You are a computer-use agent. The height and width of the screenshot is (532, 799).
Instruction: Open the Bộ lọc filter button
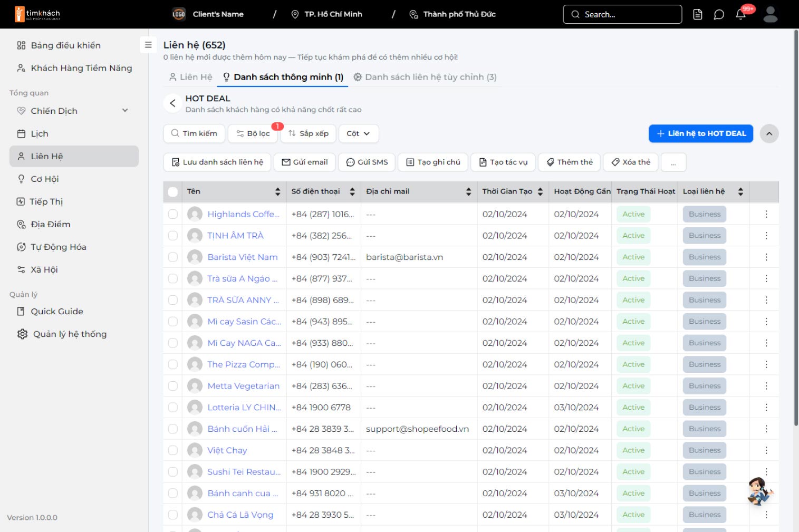253,133
